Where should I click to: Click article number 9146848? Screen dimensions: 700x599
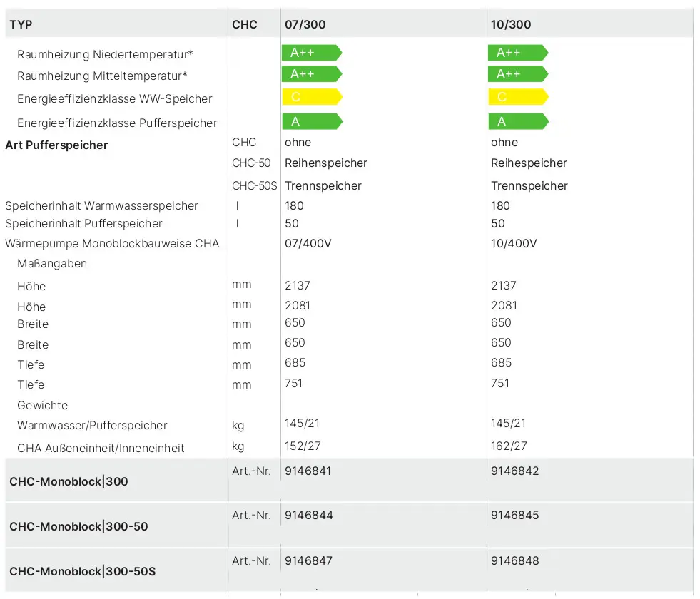514,560
